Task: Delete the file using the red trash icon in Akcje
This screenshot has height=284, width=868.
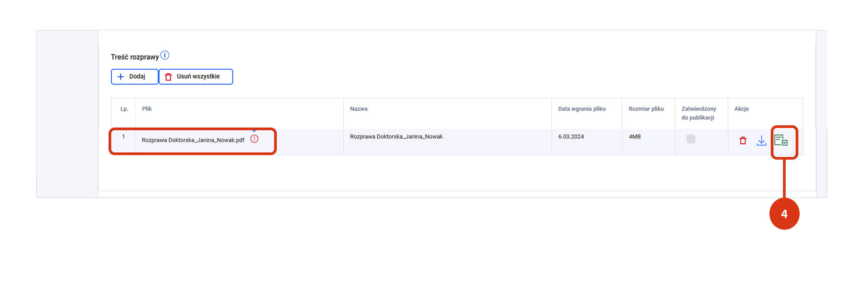Action: click(743, 141)
